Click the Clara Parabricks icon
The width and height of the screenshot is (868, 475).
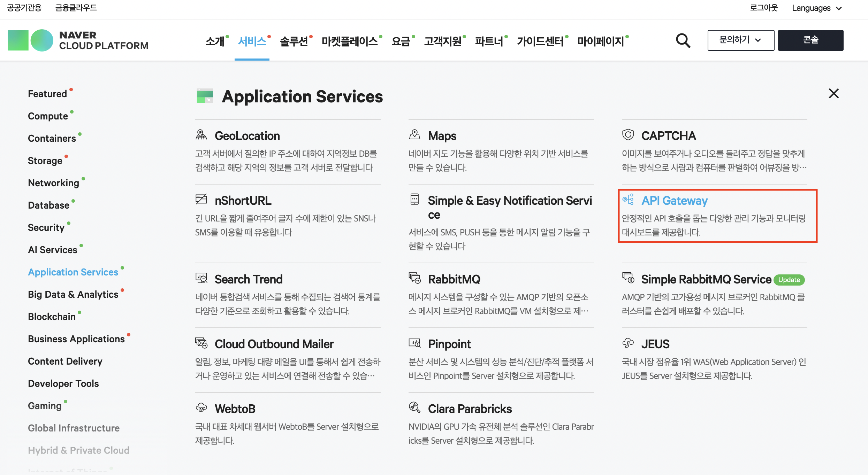414,407
